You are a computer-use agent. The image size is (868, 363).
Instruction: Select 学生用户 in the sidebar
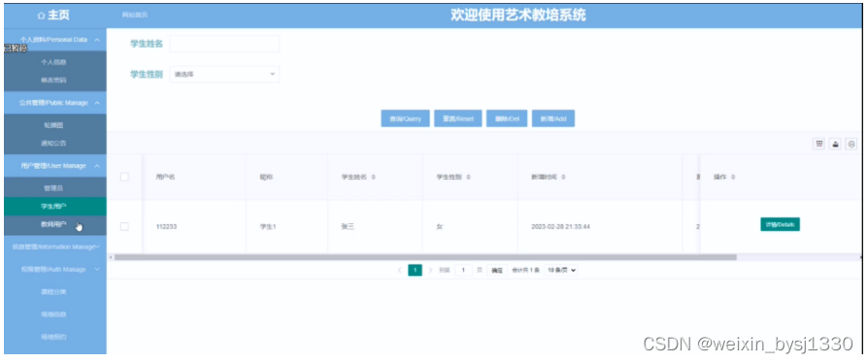(54, 206)
